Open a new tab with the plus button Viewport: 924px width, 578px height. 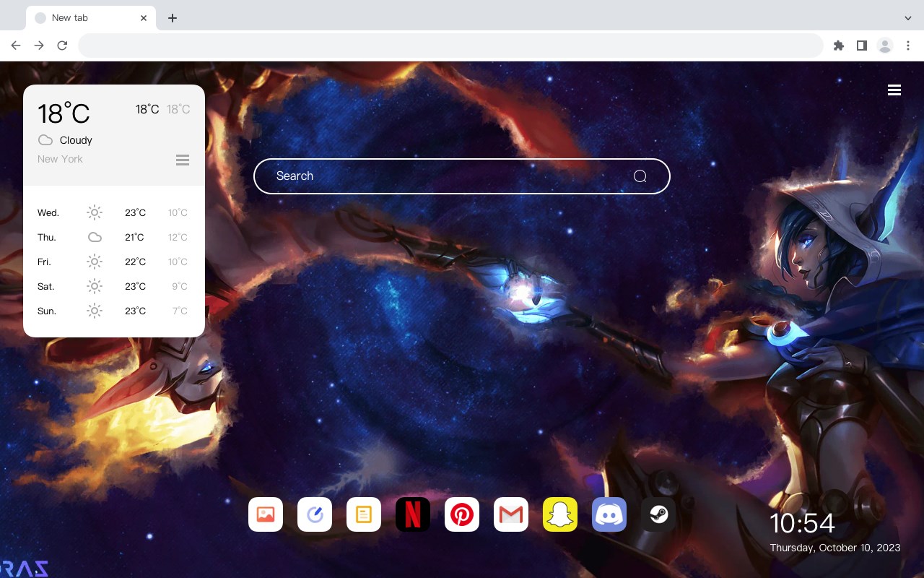[172, 18]
